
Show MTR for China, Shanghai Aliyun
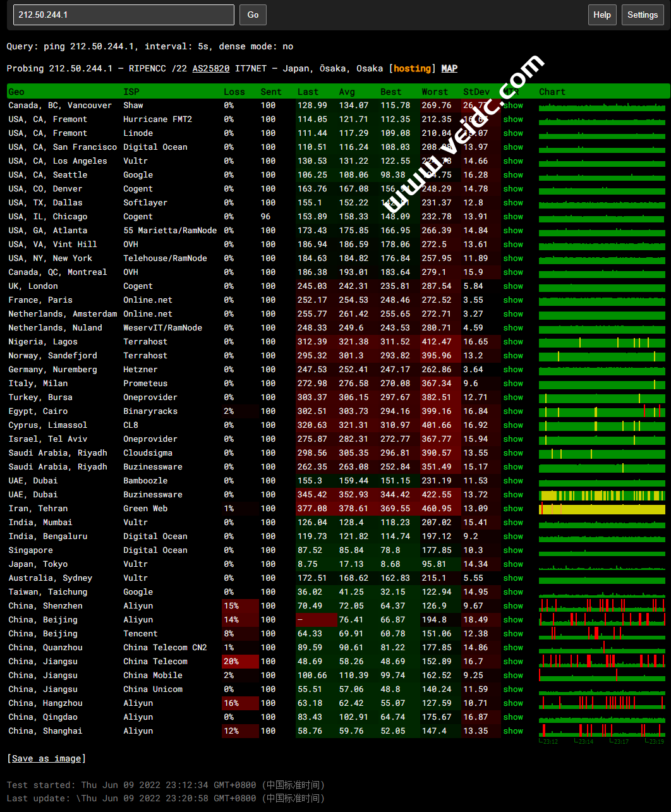[513, 731]
